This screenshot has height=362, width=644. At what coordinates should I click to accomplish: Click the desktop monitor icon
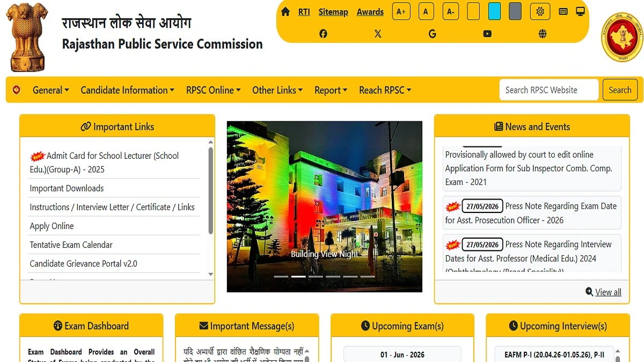580,11
